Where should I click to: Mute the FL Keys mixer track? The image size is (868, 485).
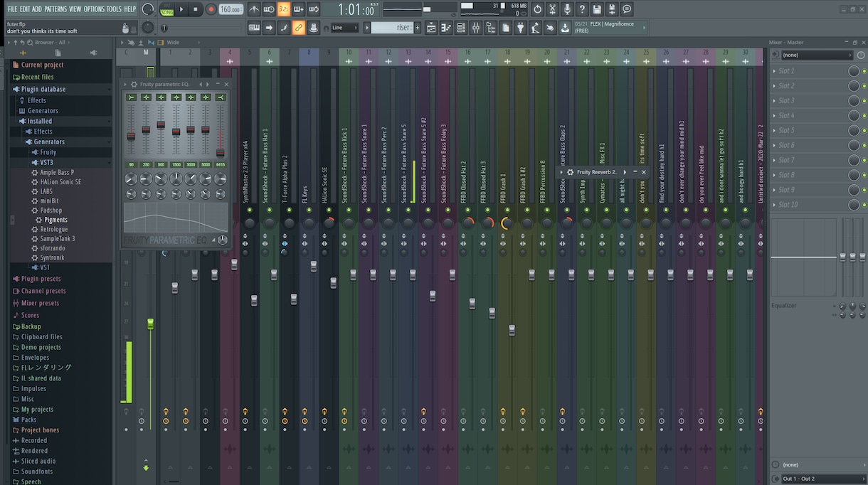(309, 210)
